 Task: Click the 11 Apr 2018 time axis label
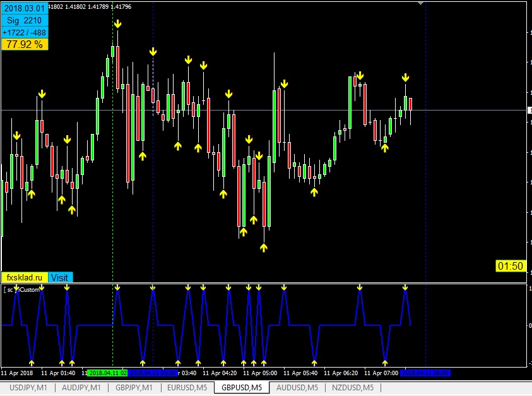pos(17,373)
